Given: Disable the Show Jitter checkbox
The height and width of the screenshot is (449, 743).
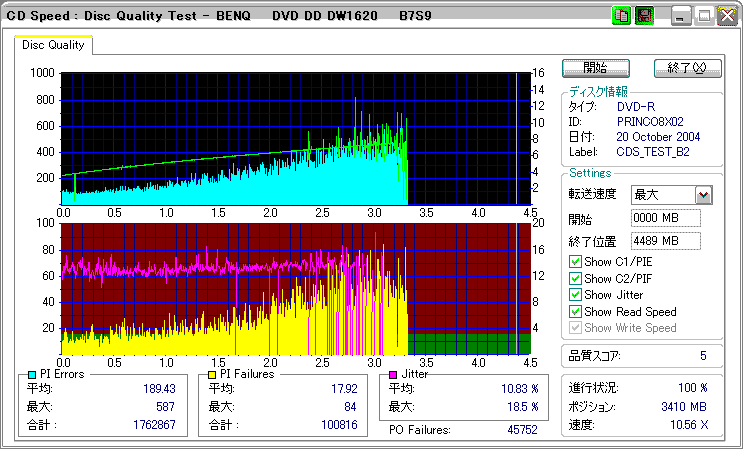Looking at the screenshot, I should pyautogui.click(x=575, y=295).
